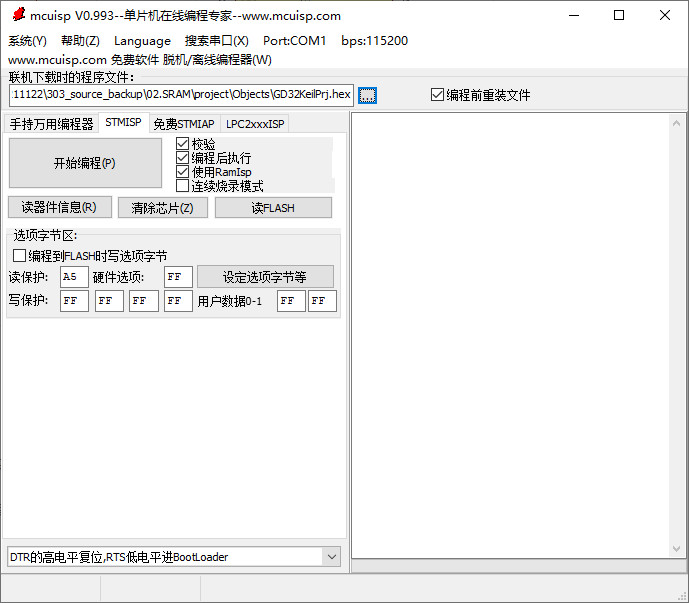The width and height of the screenshot is (689, 603).
Task: Select the STMISP tab
Action: 123,122
